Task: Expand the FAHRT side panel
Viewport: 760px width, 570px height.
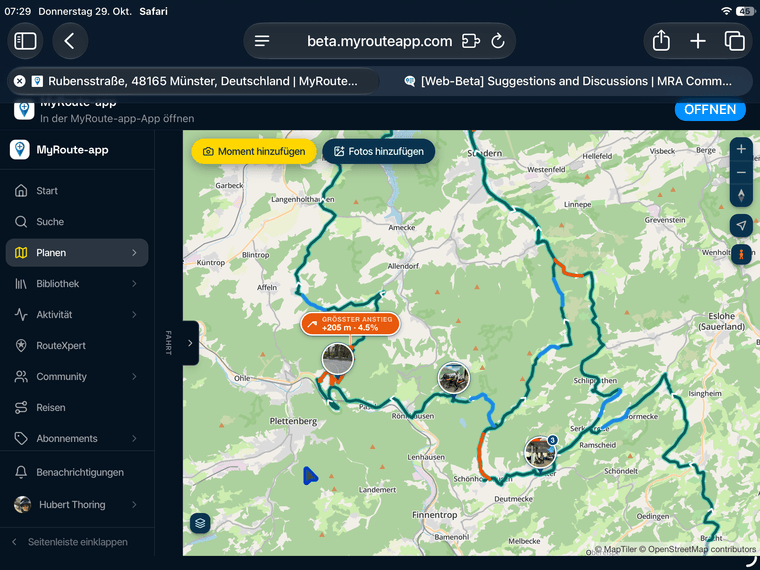Action: pyautogui.click(x=190, y=343)
